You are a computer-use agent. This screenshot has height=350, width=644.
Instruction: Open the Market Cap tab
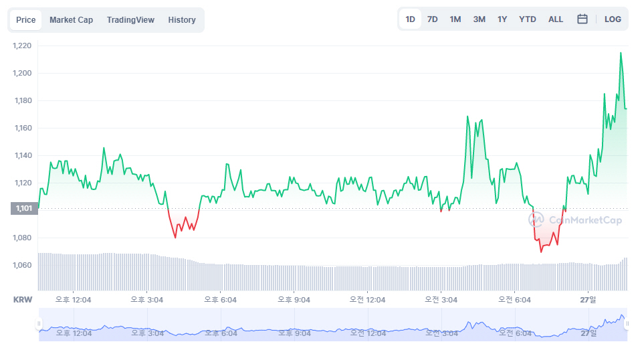pyautogui.click(x=71, y=20)
